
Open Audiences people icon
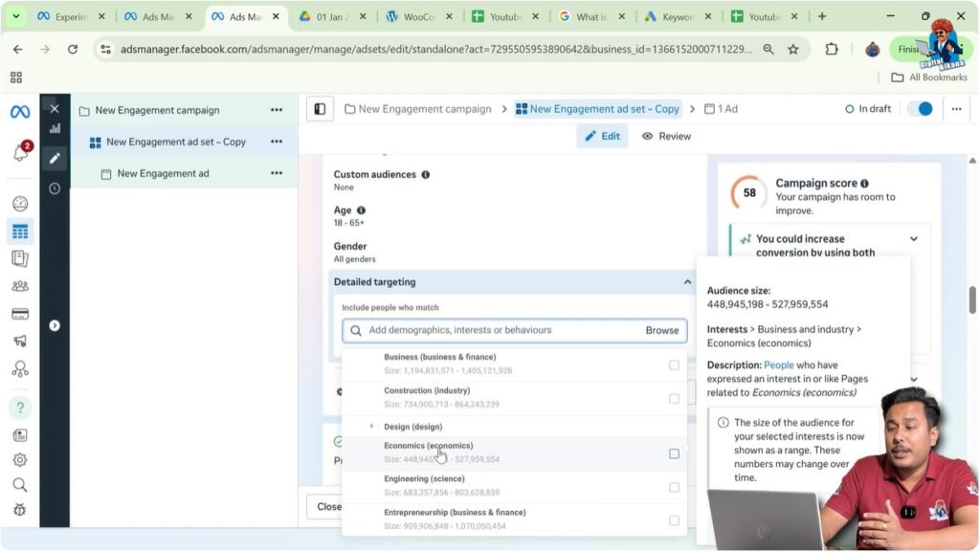pyautogui.click(x=20, y=286)
